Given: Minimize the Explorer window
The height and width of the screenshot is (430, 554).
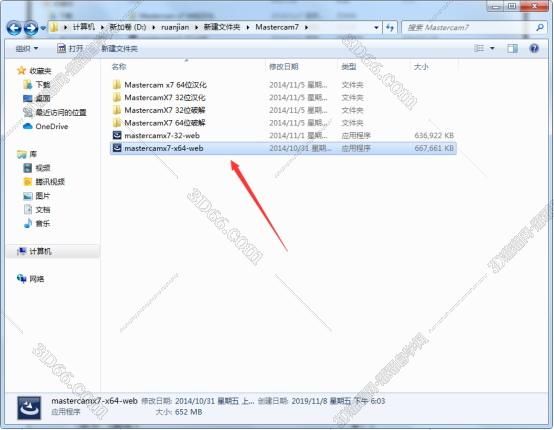Looking at the screenshot, I should point(495,6).
